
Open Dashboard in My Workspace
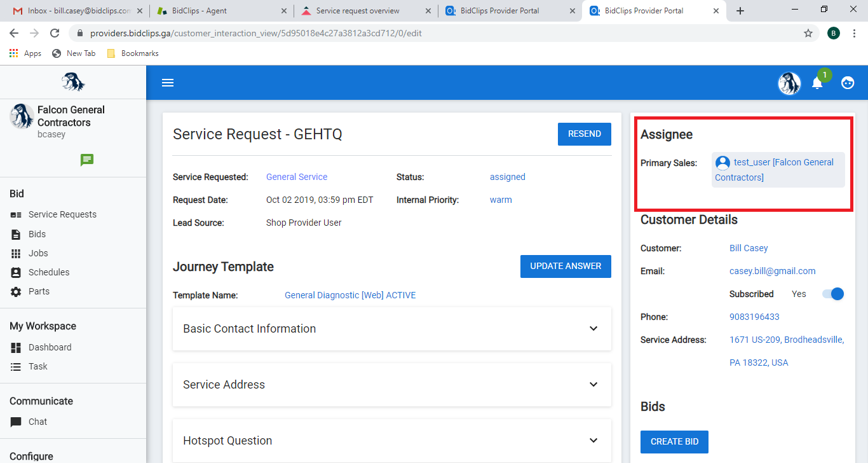pyautogui.click(x=50, y=347)
